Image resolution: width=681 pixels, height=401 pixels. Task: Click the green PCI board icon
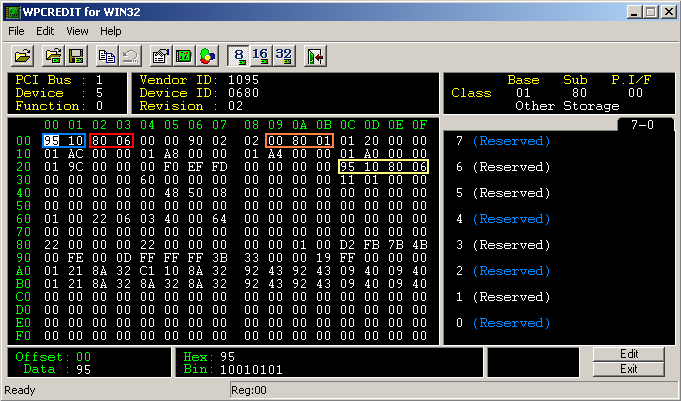184,56
